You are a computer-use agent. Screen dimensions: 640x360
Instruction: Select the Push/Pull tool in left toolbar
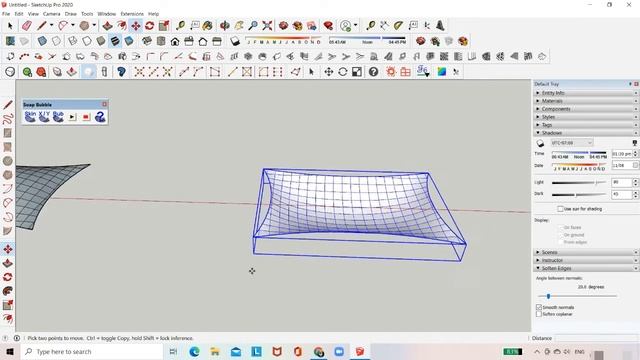(x=7, y=263)
